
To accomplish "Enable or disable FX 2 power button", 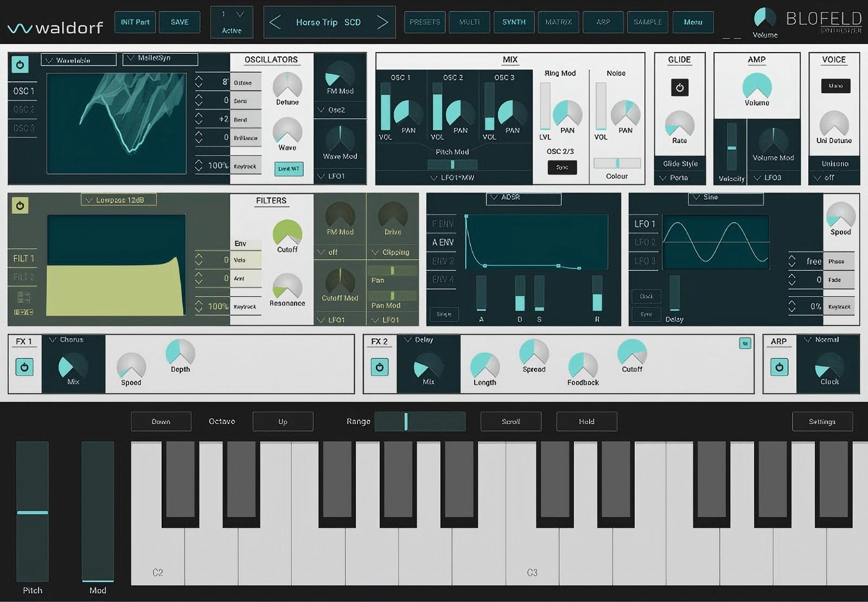I will (x=380, y=367).
